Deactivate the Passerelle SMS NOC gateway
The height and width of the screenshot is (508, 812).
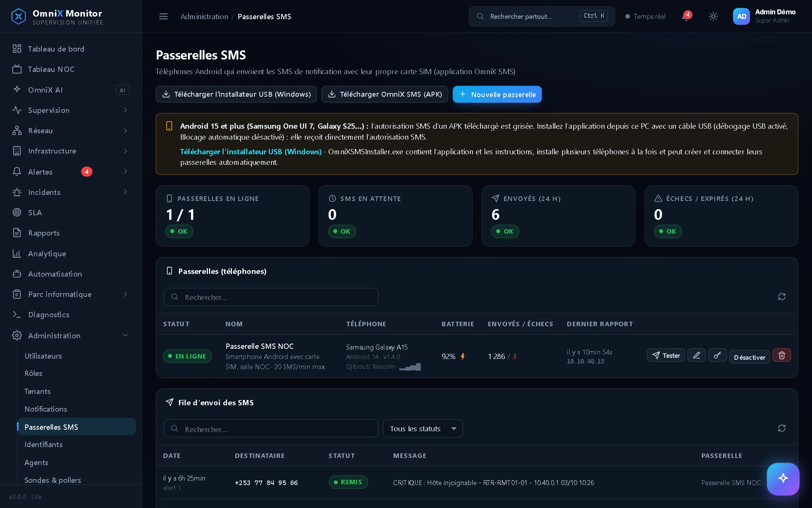(750, 357)
